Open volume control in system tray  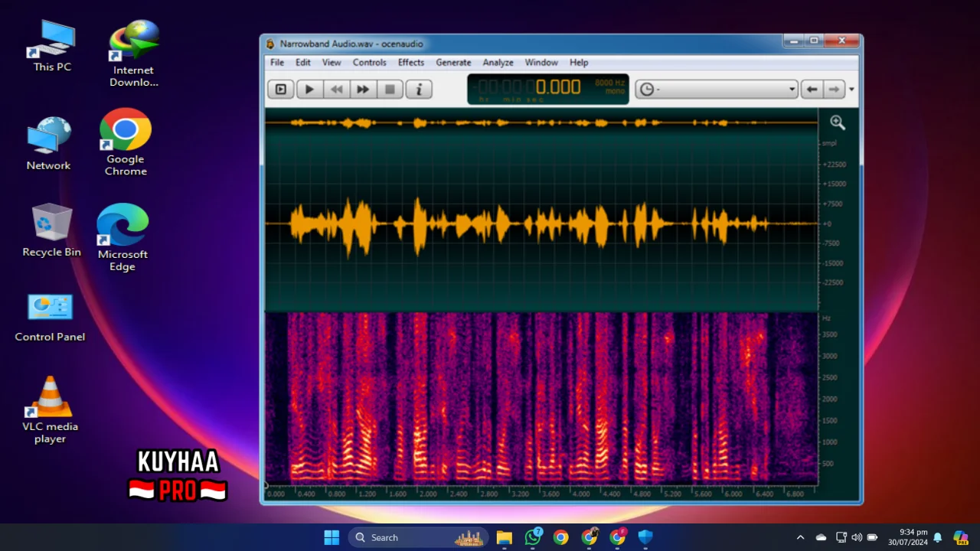tap(857, 537)
